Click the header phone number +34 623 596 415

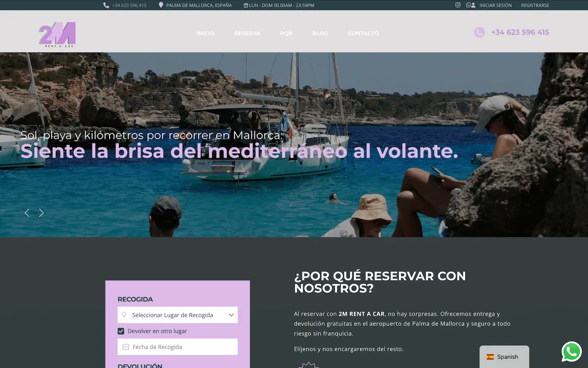(520, 32)
